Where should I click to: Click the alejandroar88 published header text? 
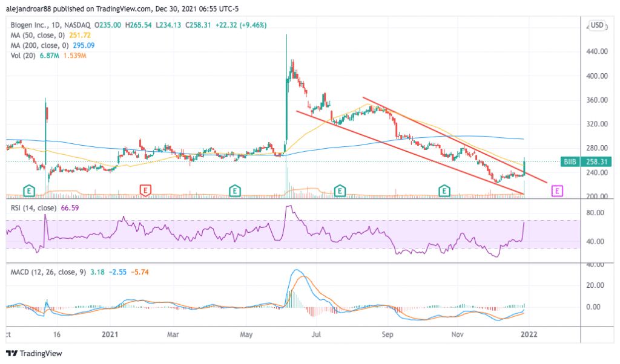(122, 8)
